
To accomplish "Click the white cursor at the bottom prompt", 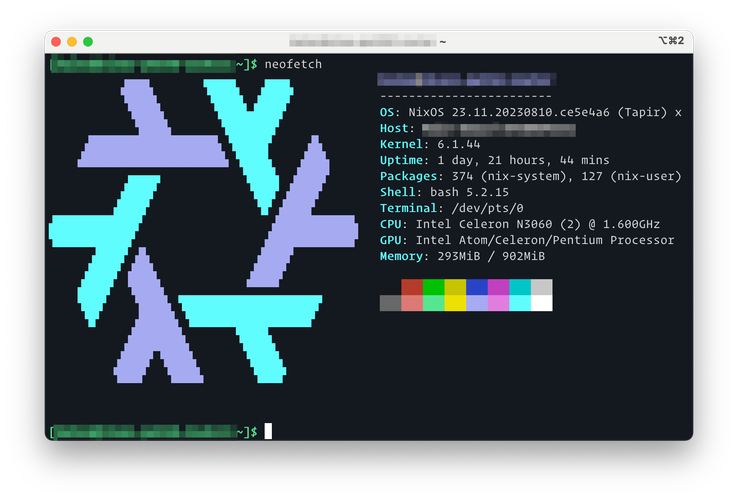I will pos(268,431).
